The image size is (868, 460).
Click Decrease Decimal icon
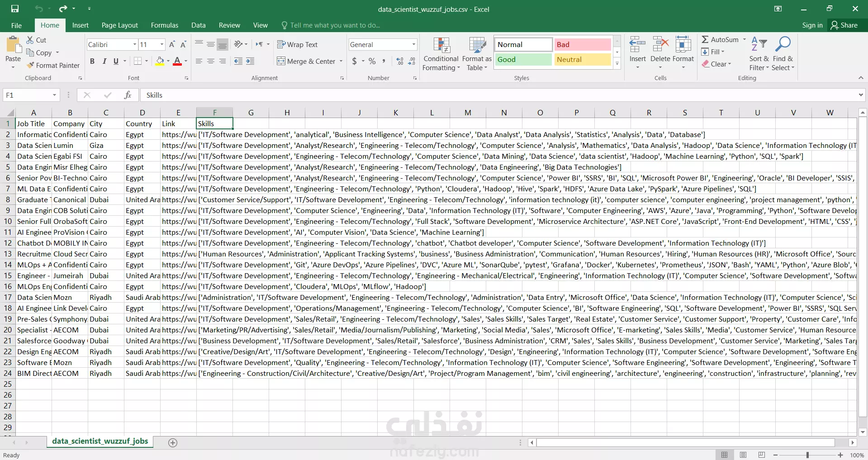click(x=412, y=61)
